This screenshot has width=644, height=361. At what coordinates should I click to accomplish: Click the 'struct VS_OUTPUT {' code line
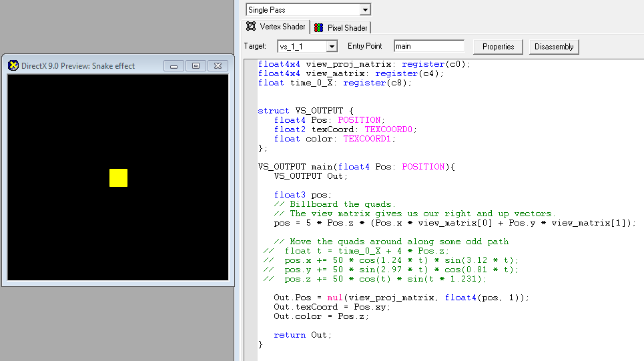(x=306, y=111)
